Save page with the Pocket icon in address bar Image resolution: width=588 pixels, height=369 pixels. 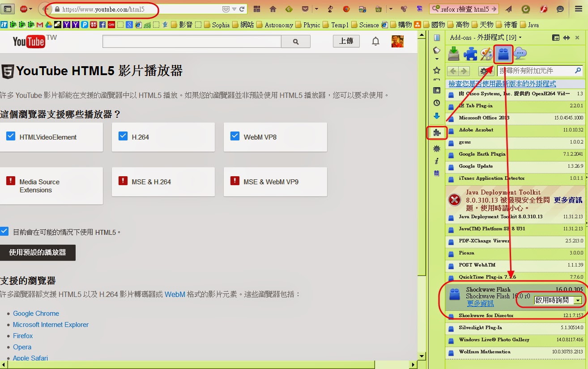[x=226, y=9]
